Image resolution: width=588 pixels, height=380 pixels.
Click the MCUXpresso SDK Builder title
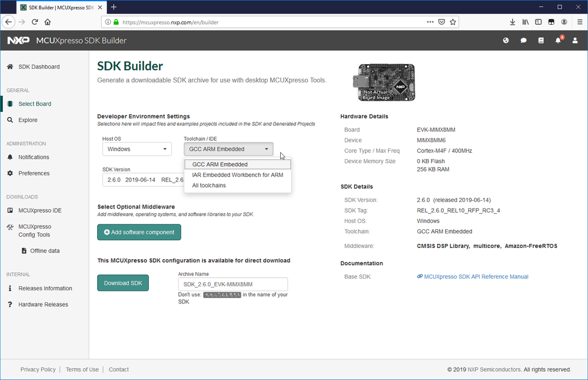click(x=81, y=41)
